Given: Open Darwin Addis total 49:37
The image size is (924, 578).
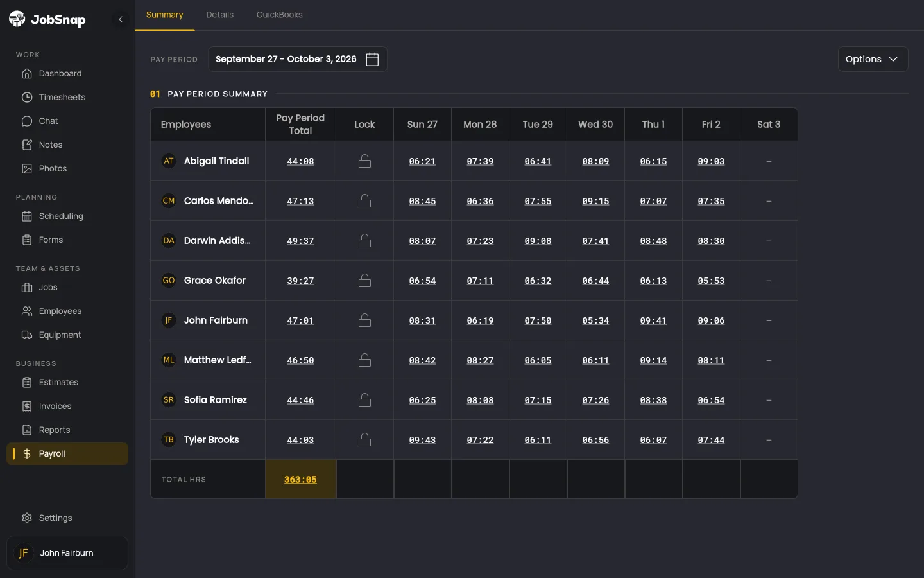Looking at the screenshot, I should pos(300,241).
